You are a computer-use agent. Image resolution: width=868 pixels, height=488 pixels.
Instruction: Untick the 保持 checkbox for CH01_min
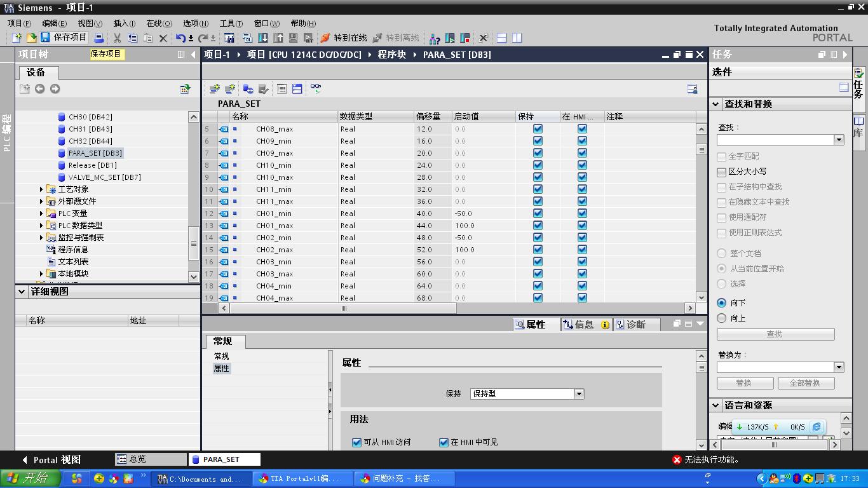click(538, 213)
